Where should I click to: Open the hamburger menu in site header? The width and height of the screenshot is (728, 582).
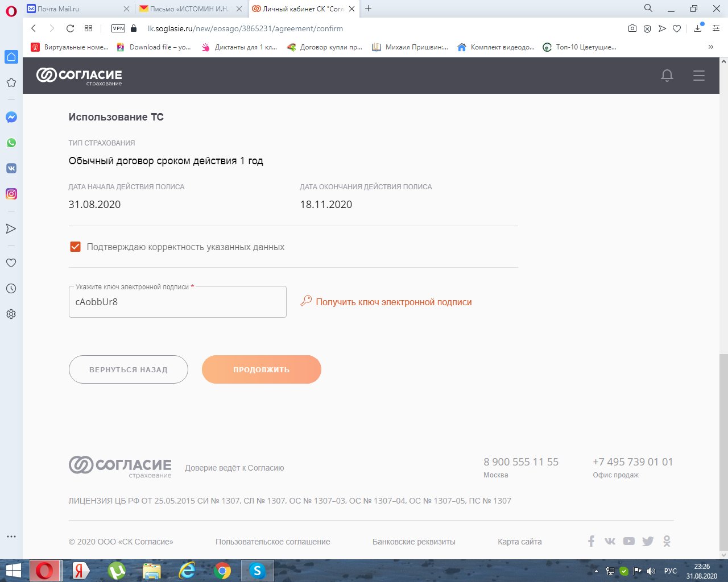pyautogui.click(x=699, y=76)
